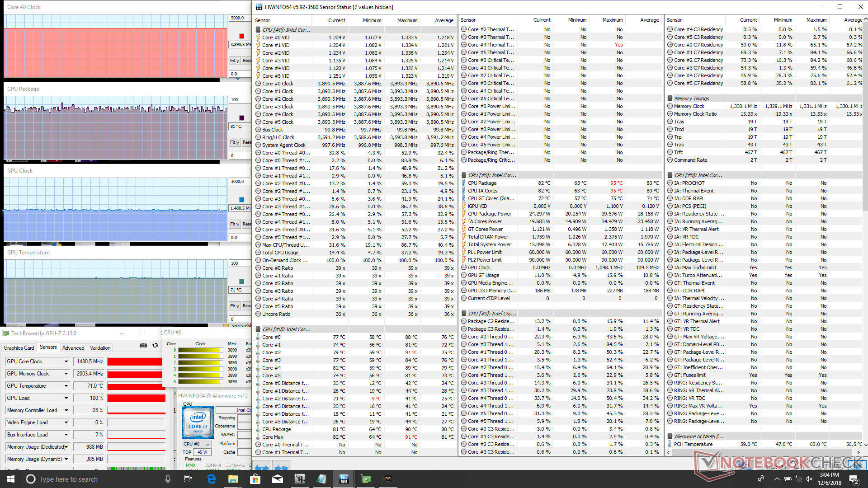Click Fit y in Core #0 Clock graph
This screenshot has width=868, height=488.
(x=235, y=61)
